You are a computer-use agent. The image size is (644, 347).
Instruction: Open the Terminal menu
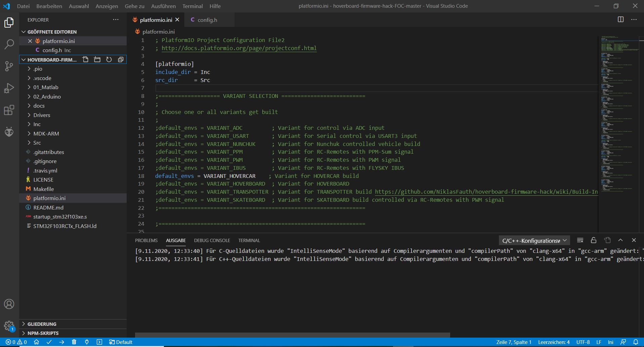click(x=192, y=6)
